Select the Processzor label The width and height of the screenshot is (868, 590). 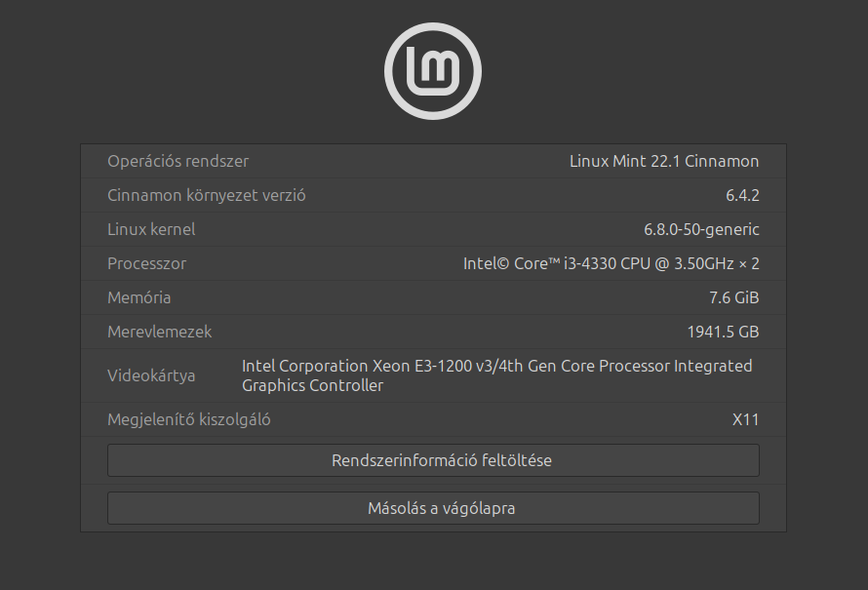pos(146,263)
